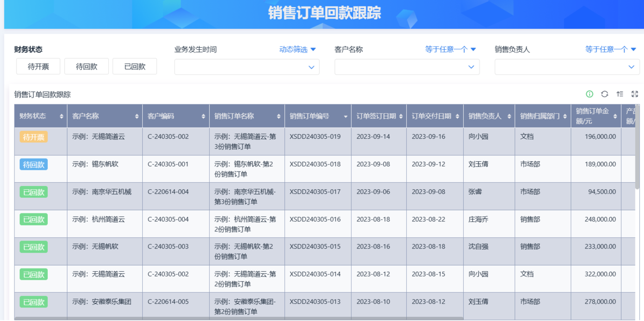644x321 pixels.
Task: Open 等于任意一个 menu for 客户名称
Action: [x=450, y=49]
